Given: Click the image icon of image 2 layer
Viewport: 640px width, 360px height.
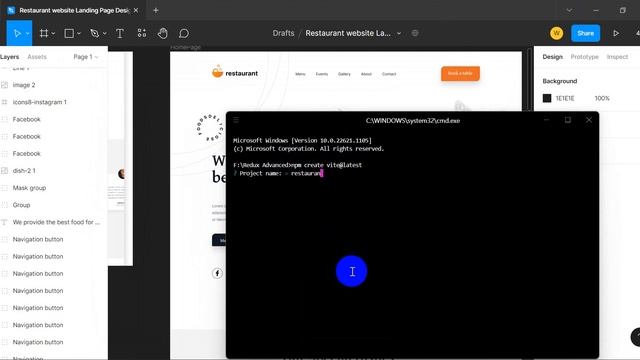Looking at the screenshot, I should 4,85.
